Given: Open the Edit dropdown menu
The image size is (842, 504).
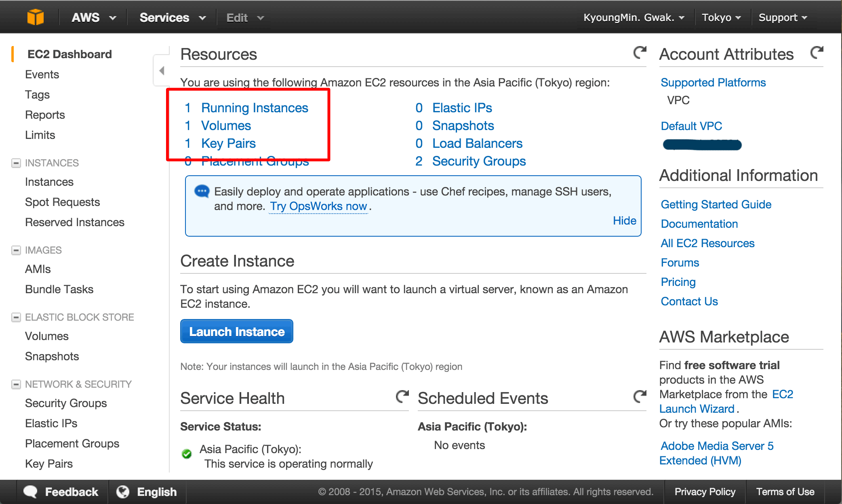Looking at the screenshot, I should 245,18.
